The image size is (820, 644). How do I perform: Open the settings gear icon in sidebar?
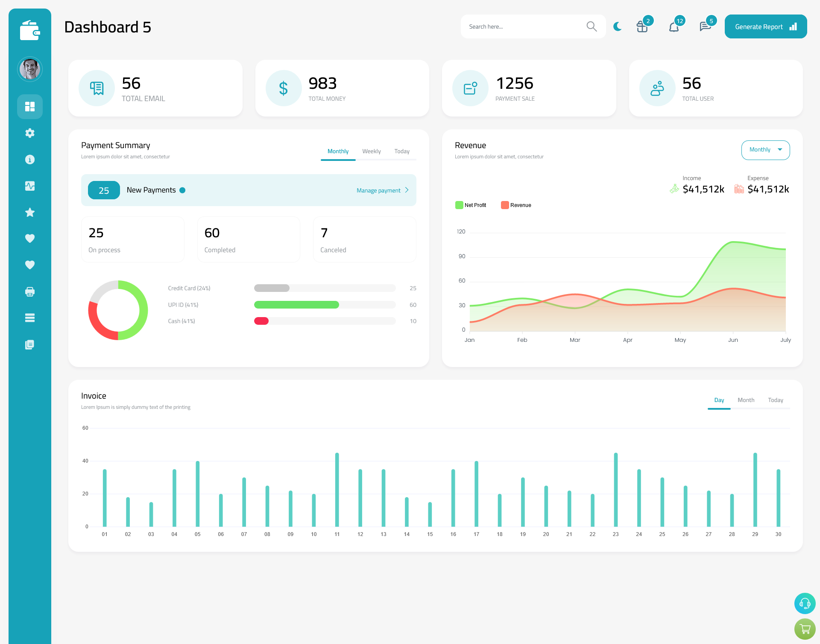pyautogui.click(x=30, y=133)
